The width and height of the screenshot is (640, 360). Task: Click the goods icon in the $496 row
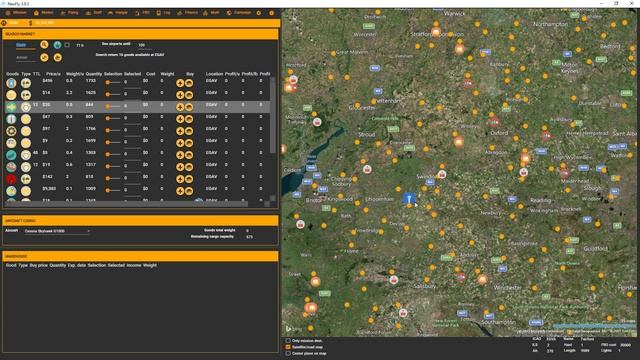(11, 83)
